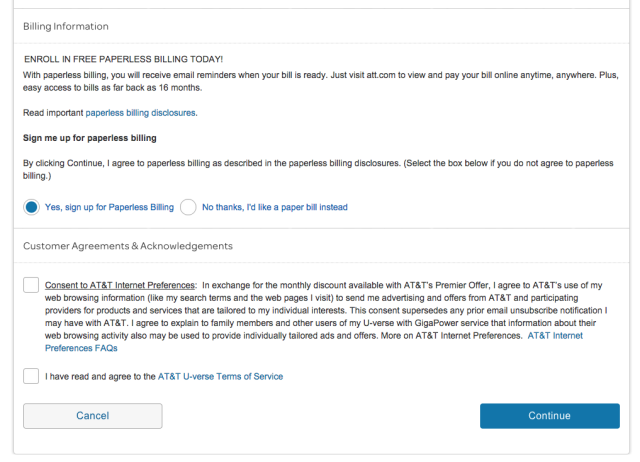The width and height of the screenshot is (640, 462).
Task: Click the 'No thanks, I'd like a paper bill' label
Action: coord(275,207)
